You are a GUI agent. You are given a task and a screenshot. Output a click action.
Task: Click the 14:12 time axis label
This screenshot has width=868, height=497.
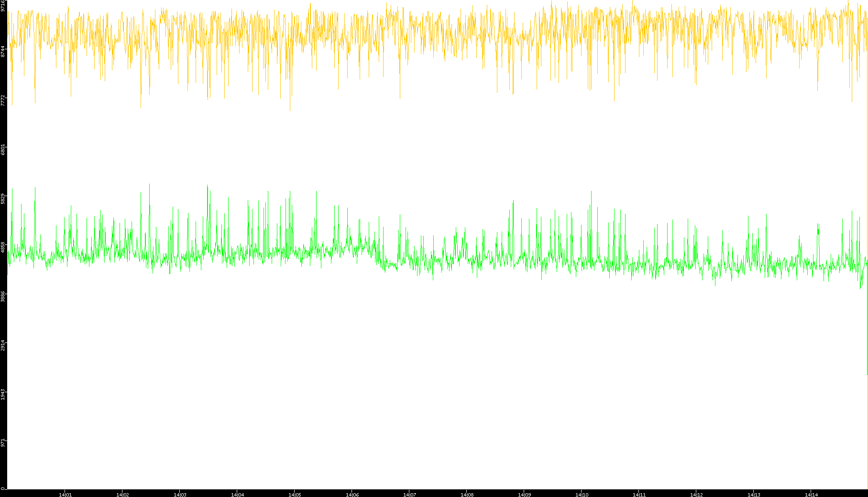pos(696,494)
